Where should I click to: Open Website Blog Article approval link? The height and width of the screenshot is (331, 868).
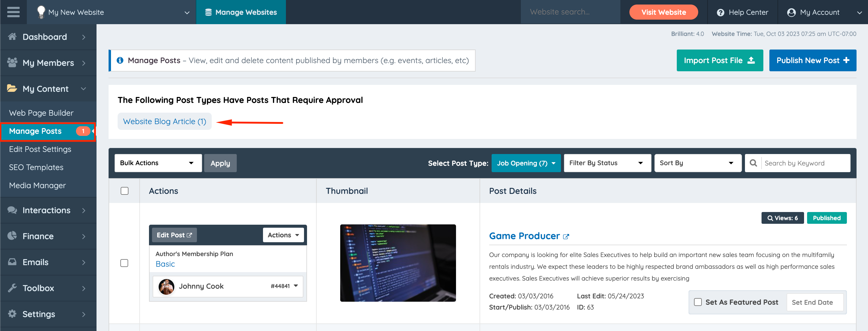[164, 121]
